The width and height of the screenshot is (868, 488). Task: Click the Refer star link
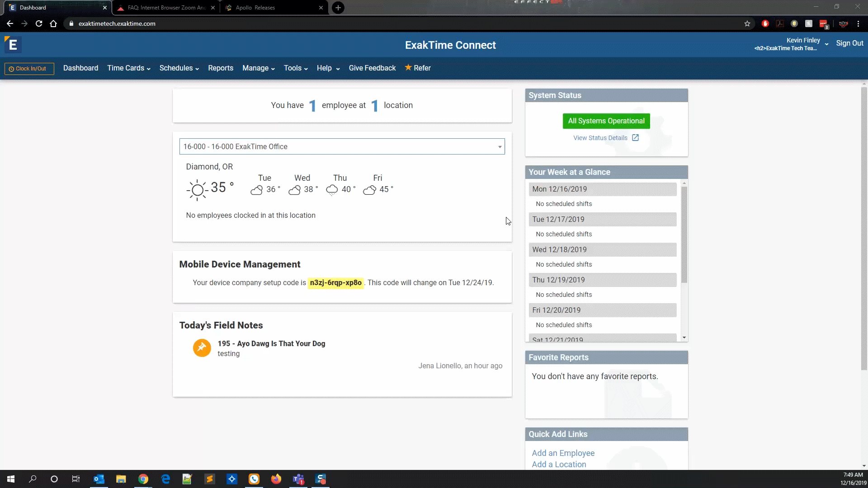coord(418,68)
